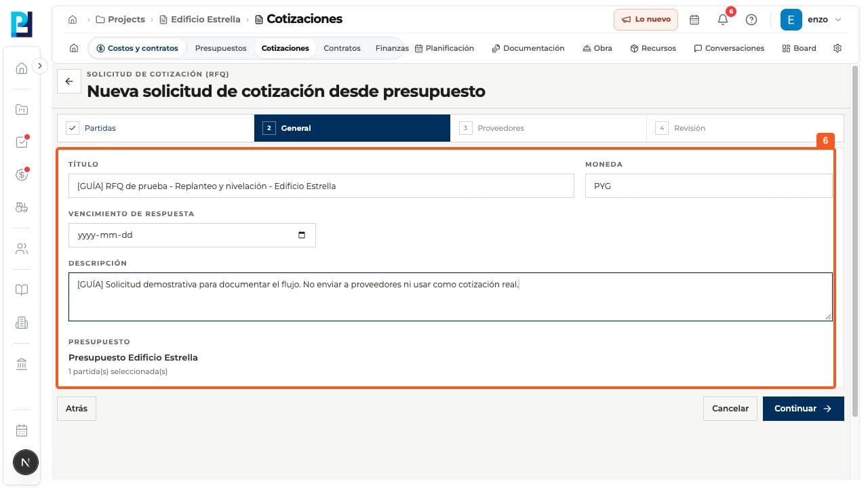Open the calendar icon in the top bar
The height and width of the screenshot is (488, 868).
[694, 20]
